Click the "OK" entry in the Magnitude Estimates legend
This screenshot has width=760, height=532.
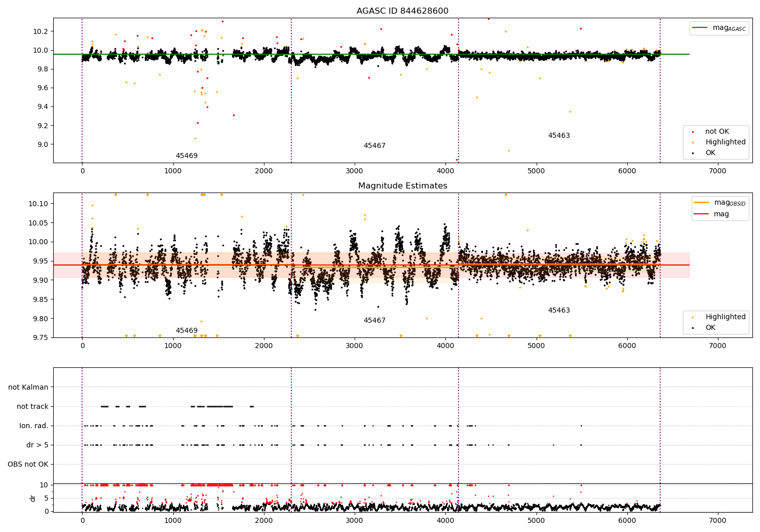pos(710,328)
